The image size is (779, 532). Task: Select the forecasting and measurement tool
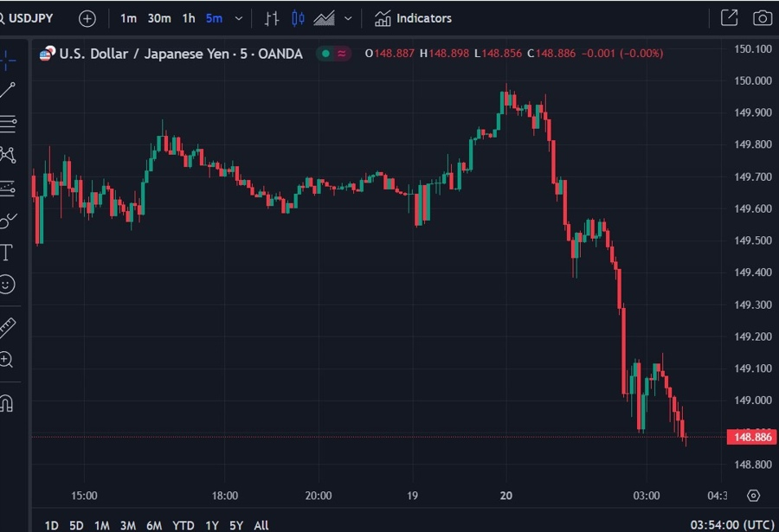click(7, 189)
